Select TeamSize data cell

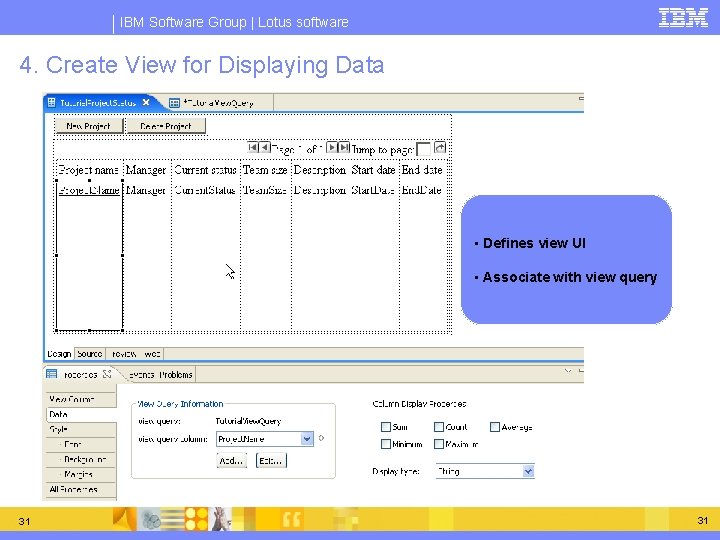(x=265, y=190)
